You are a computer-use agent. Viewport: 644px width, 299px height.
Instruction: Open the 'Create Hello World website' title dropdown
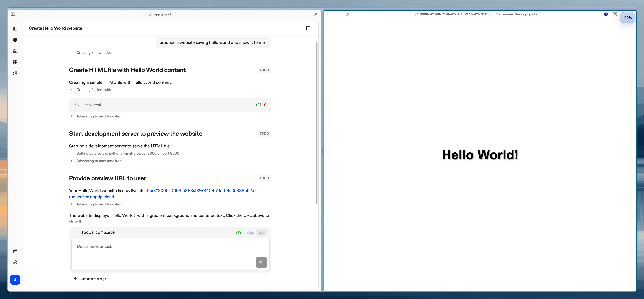(87, 28)
